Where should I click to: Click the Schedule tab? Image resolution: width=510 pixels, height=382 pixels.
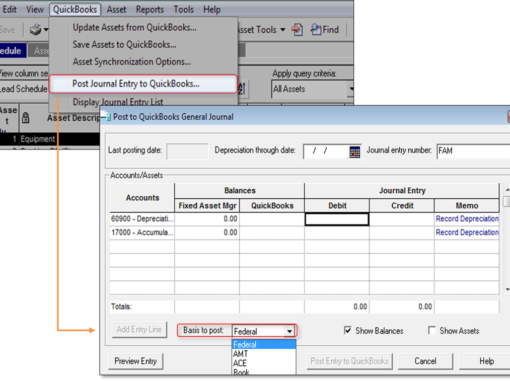tap(12, 51)
